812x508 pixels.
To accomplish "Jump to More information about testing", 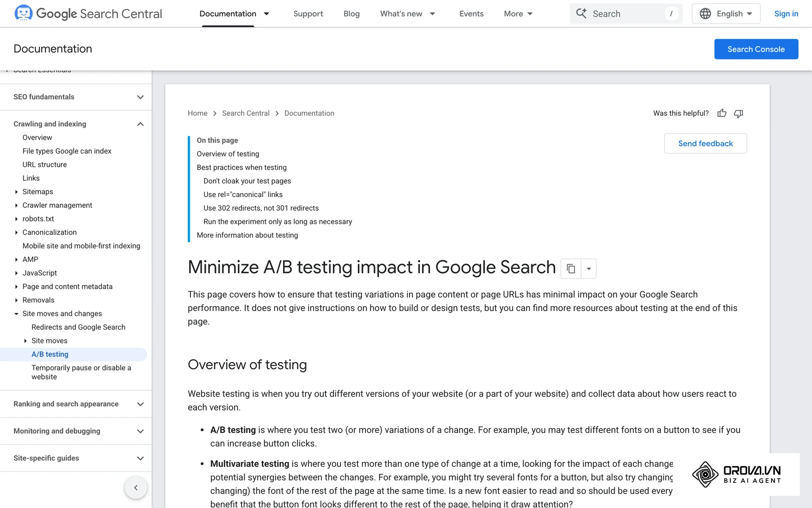I will coord(247,235).
